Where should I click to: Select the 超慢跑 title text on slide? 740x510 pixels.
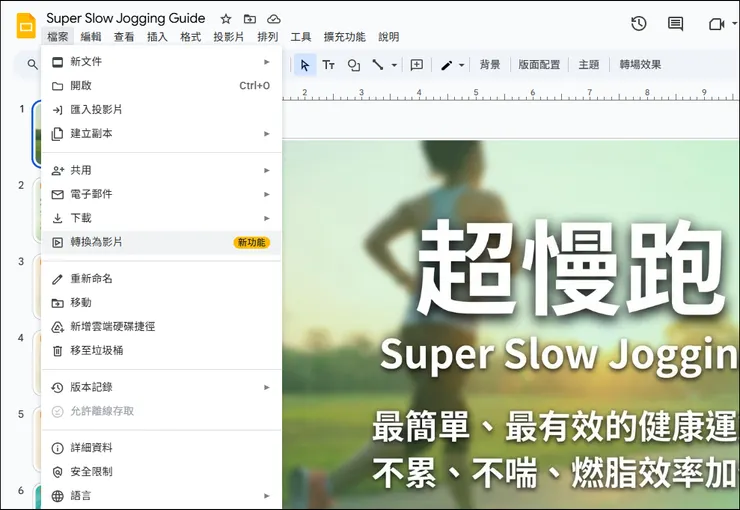click(571, 269)
